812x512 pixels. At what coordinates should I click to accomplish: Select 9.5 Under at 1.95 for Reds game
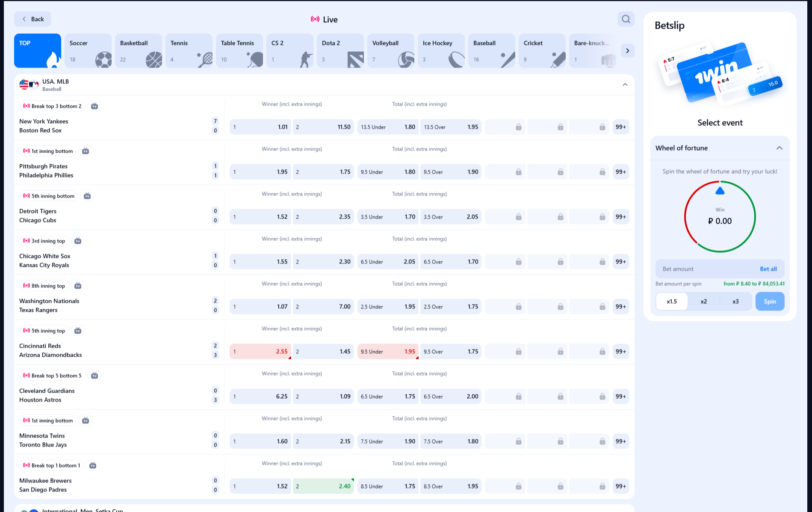[x=388, y=352]
